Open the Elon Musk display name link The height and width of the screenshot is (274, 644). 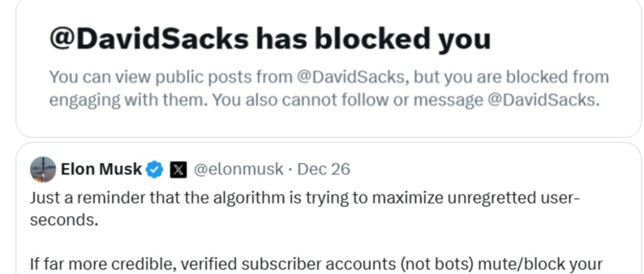pos(101,169)
